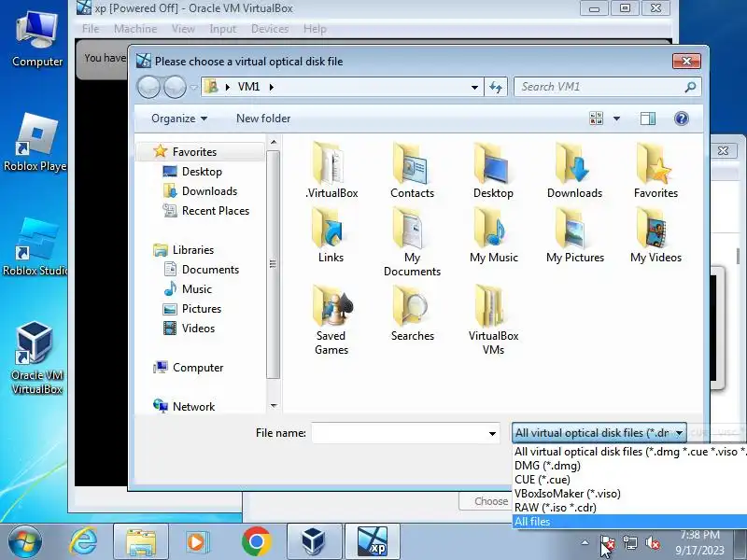The width and height of the screenshot is (747, 560).
Task: Select Network in the navigation pane
Action: click(193, 407)
